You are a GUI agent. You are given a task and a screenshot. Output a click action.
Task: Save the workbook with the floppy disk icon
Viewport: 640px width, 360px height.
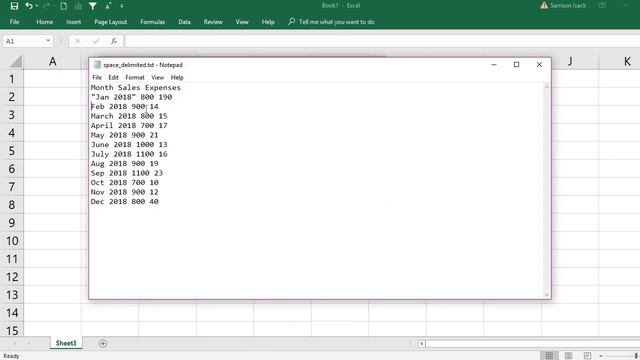tap(14, 6)
